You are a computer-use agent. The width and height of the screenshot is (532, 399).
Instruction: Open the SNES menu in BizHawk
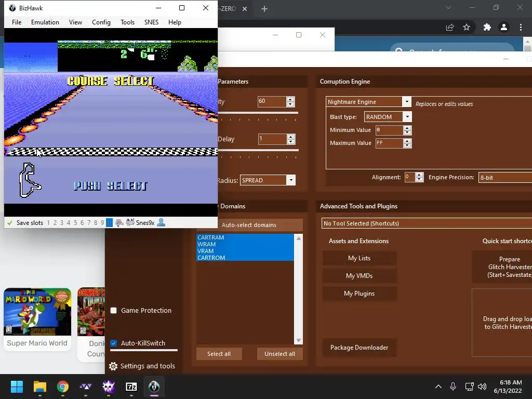(x=151, y=22)
